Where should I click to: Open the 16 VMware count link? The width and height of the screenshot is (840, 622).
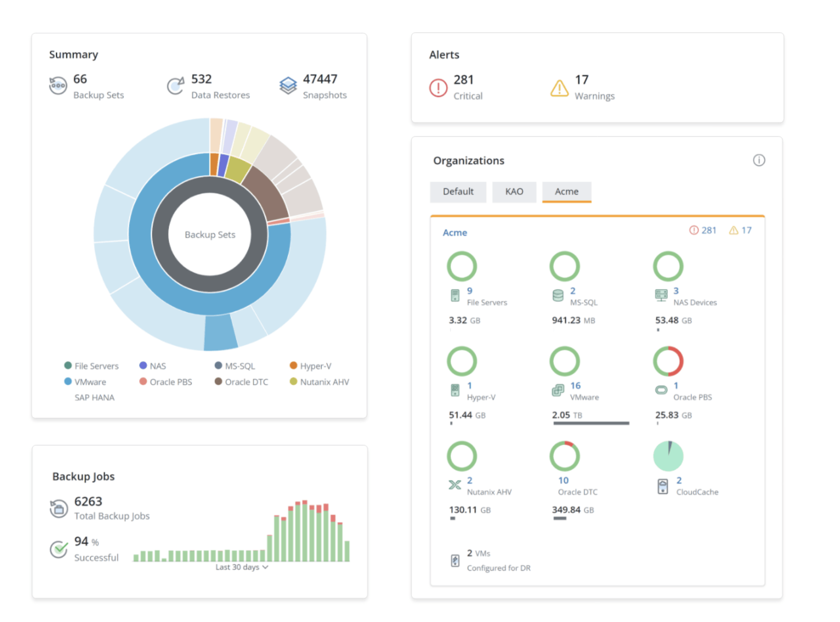[x=575, y=386]
